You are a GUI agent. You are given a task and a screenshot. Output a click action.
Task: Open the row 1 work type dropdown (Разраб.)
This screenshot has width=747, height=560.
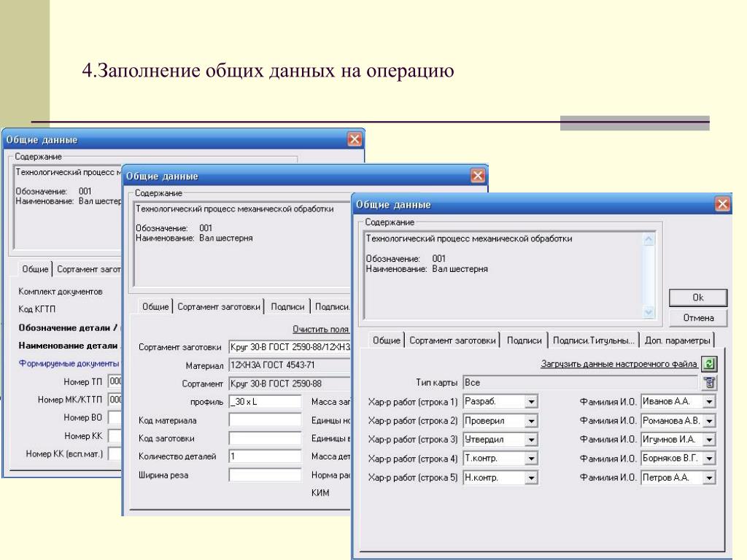tap(531, 402)
